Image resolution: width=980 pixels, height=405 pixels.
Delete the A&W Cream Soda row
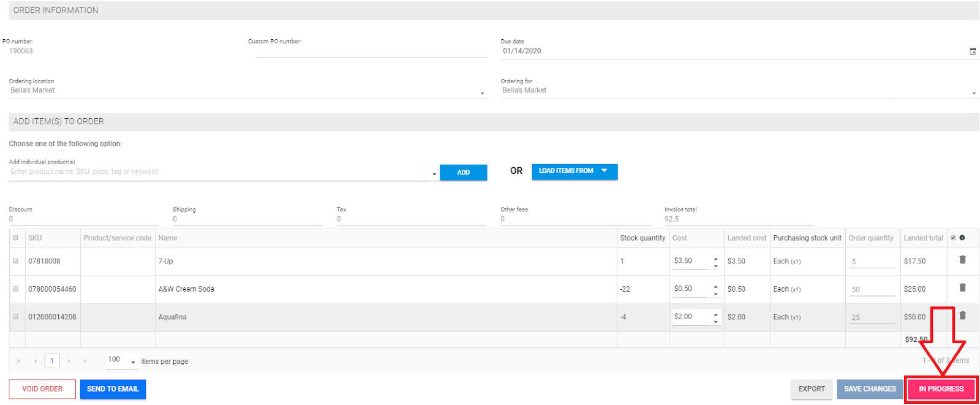(962, 288)
